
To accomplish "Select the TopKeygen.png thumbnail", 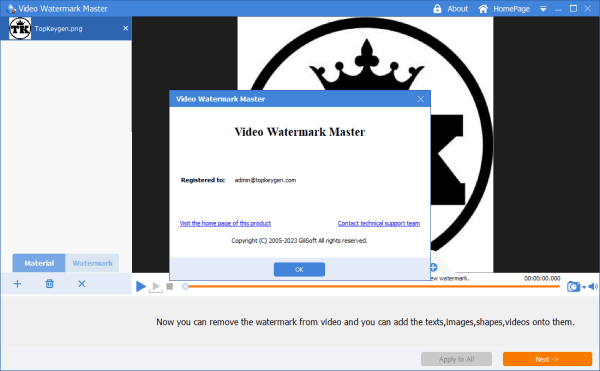I will click(20, 28).
